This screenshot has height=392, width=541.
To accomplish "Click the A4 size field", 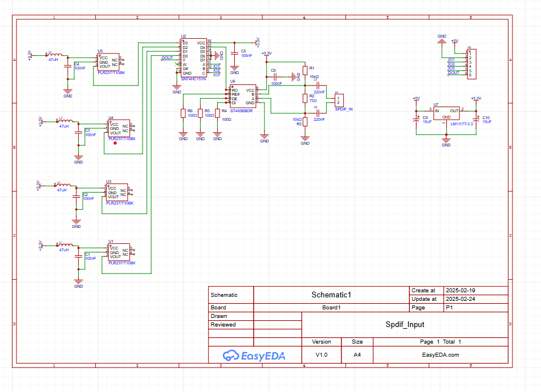I will pyautogui.click(x=357, y=355).
